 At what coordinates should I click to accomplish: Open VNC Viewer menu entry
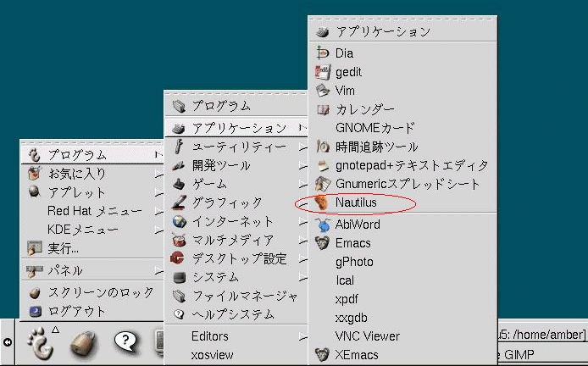(x=402, y=336)
